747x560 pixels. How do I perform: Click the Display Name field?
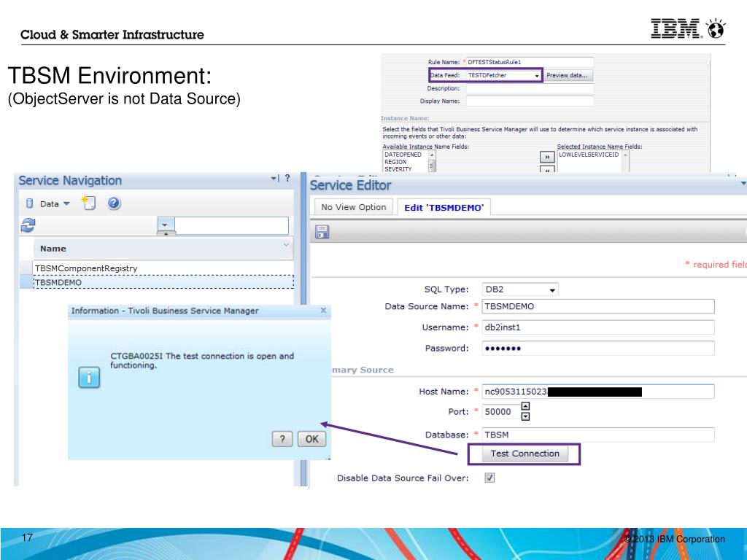530,101
